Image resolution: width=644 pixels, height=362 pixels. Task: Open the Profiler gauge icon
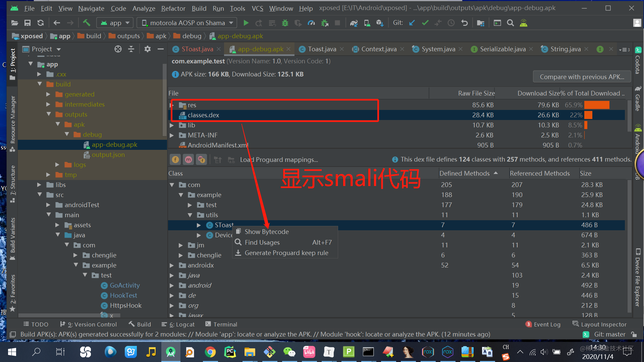[311, 23]
